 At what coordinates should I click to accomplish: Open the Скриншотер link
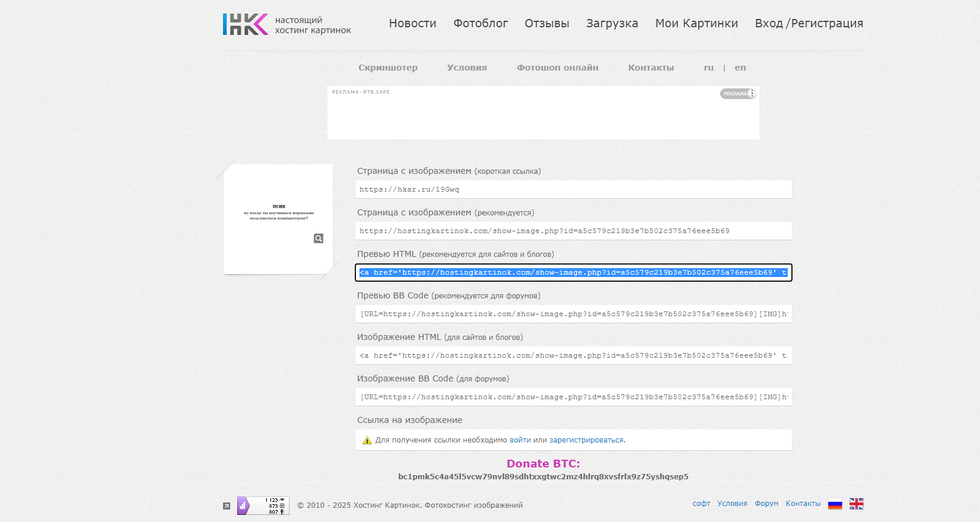(x=388, y=68)
